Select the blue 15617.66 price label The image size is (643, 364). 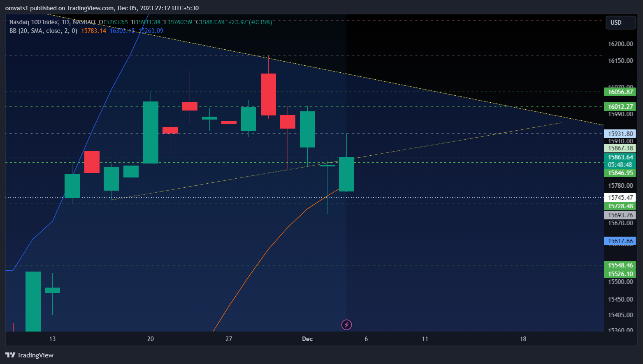[x=620, y=241]
